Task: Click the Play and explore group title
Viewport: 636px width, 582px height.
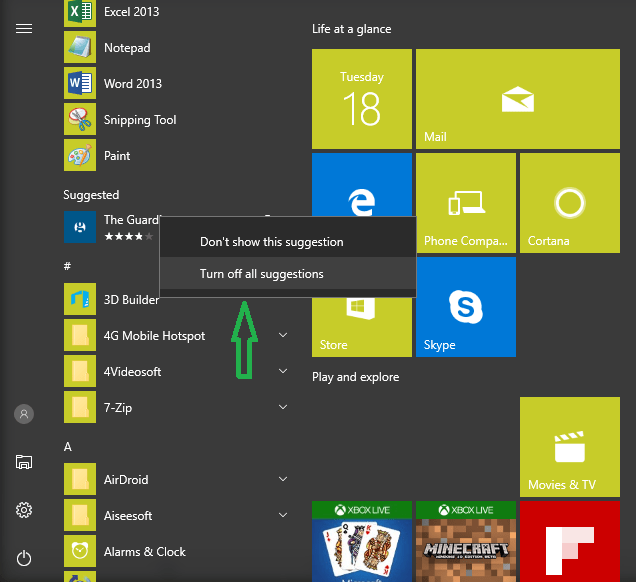Action: point(356,377)
